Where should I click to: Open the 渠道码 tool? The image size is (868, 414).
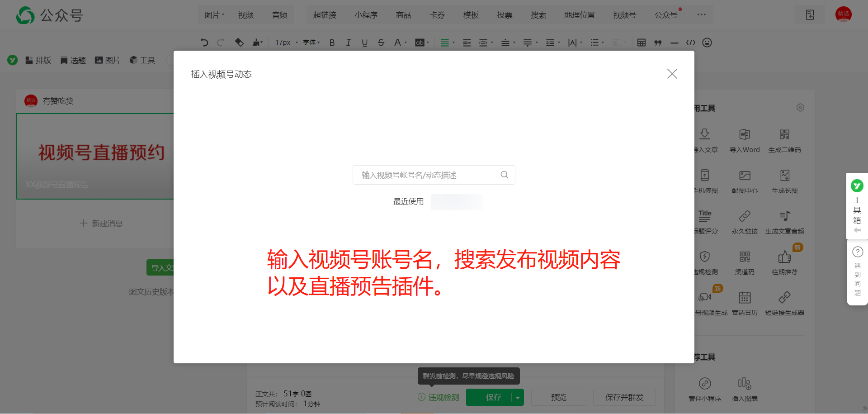[x=745, y=263]
